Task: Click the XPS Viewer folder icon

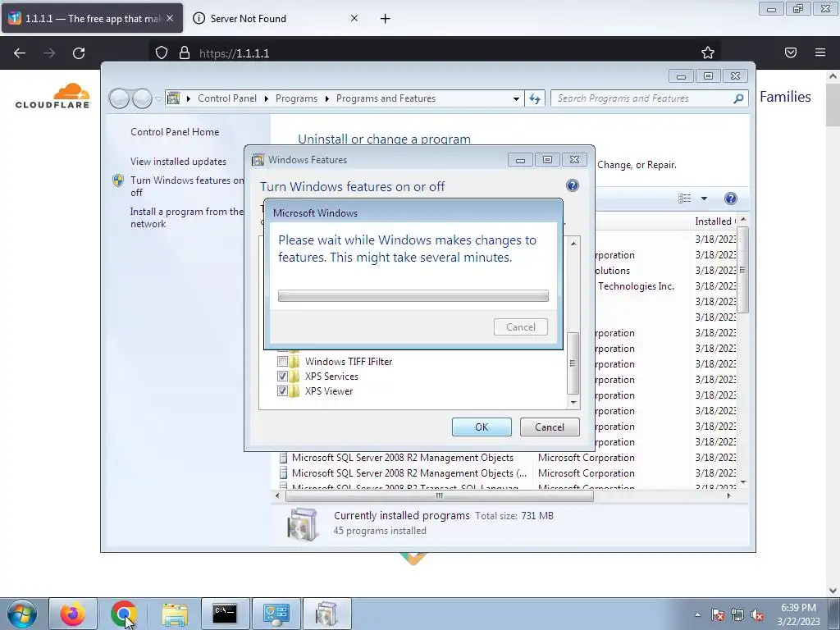Action: [294, 391]
